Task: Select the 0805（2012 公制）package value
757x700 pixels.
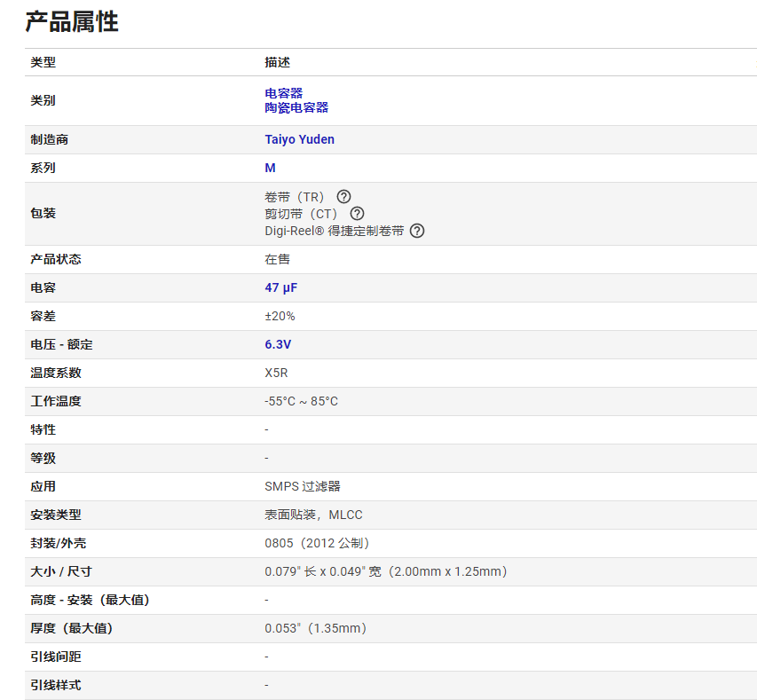Action: coord(319,543)
